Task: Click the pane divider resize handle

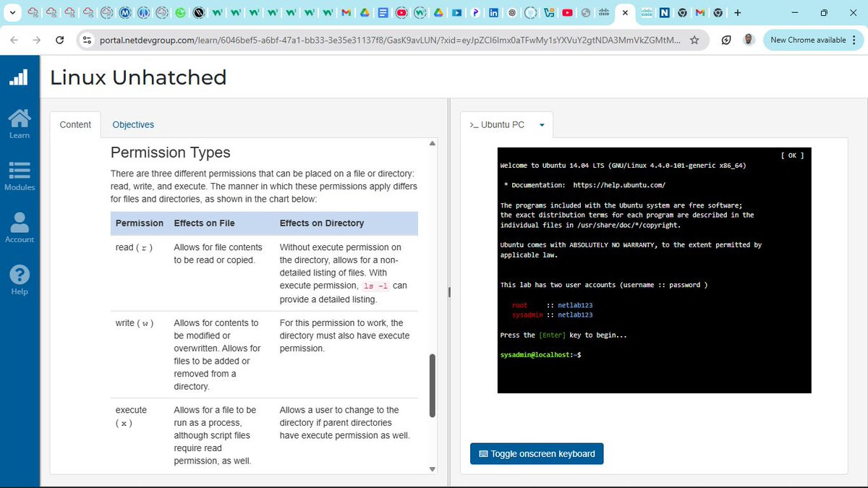Action: pos(448,292)
